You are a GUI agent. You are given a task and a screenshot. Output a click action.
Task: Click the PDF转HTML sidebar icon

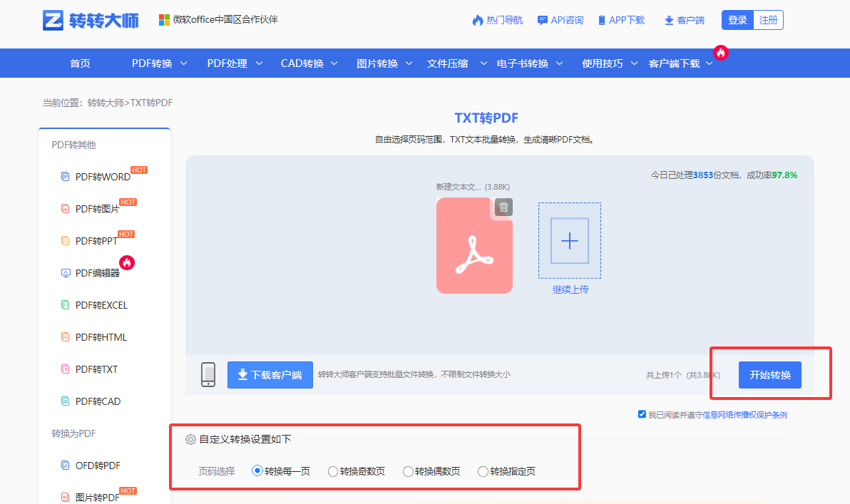coord(65,337)
